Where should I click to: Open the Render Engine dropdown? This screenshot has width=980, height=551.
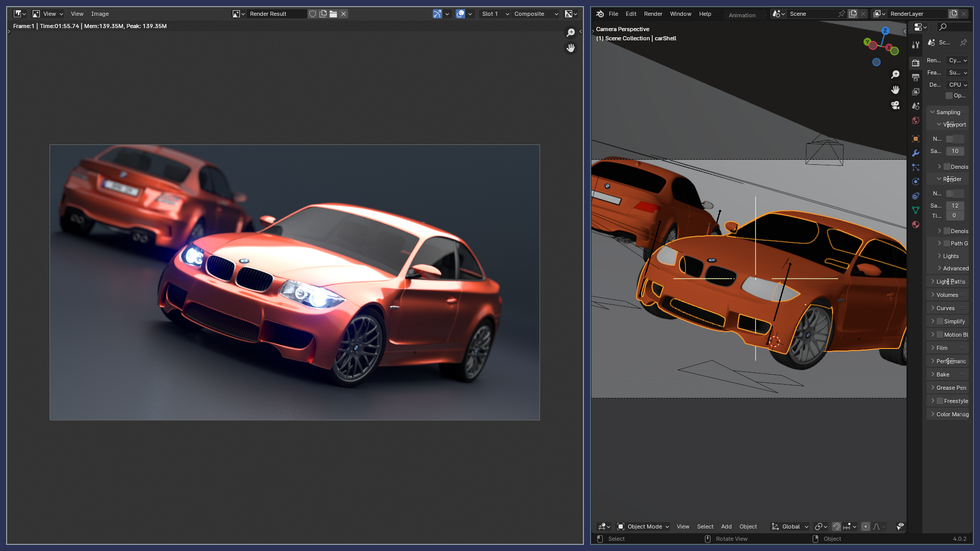(957, 60)
